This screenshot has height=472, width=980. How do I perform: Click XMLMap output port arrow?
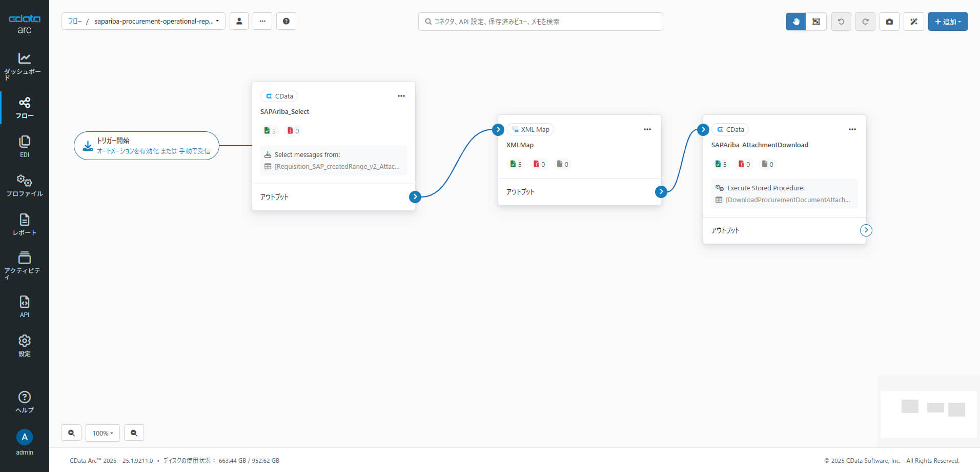pos(661,191)
